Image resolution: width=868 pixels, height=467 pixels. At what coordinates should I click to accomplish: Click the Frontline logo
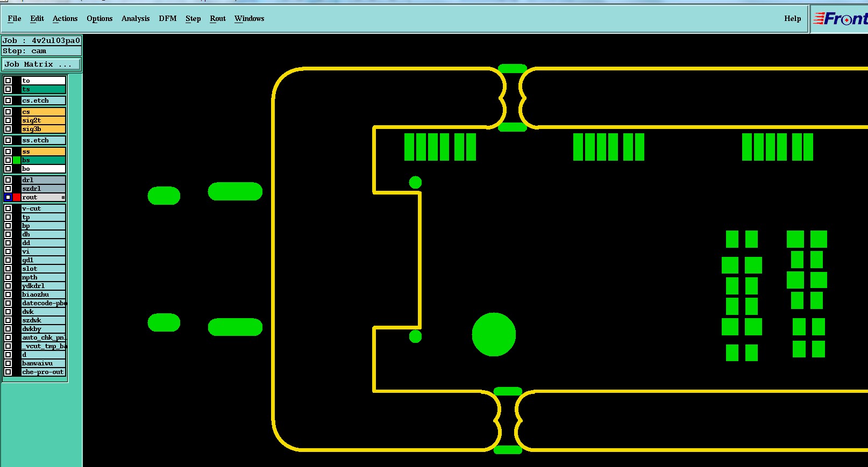pos(840,19)
